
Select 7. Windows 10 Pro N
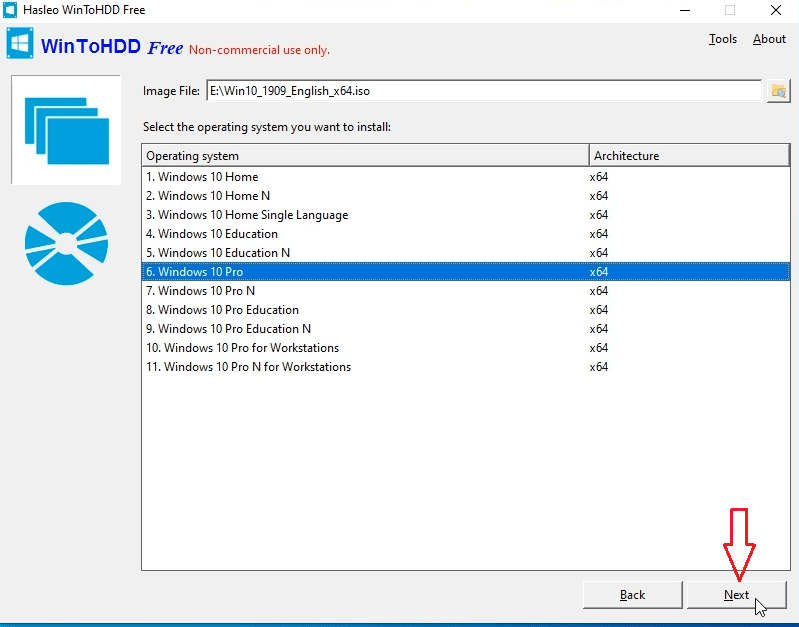click(x=466, y=291)
